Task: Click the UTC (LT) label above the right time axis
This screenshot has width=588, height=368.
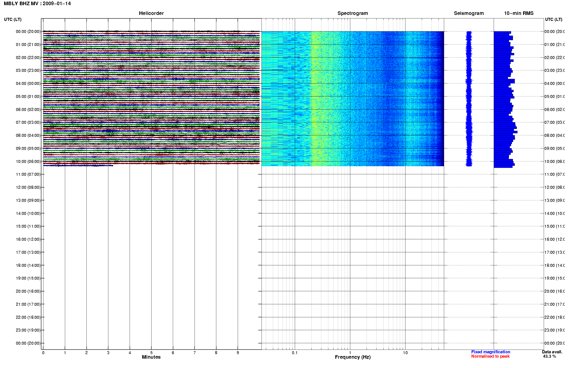Action: pos(553,19)
